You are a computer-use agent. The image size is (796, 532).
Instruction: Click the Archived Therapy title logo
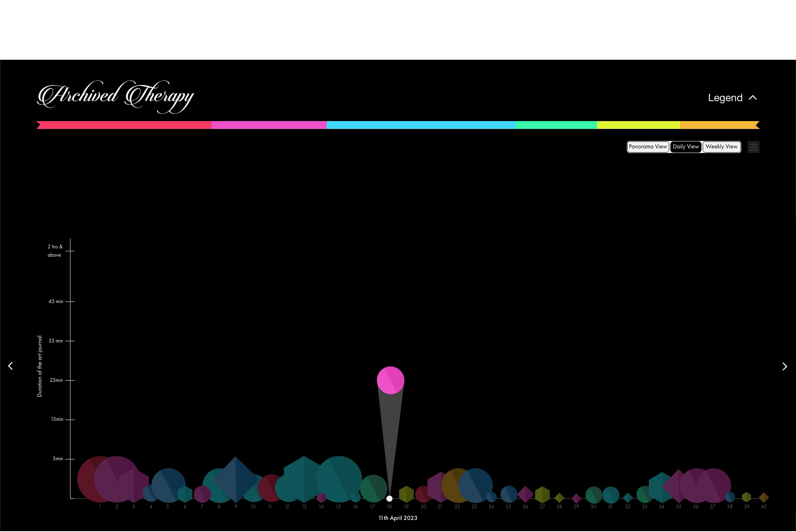pyautogui.click(x=115, y=97)
